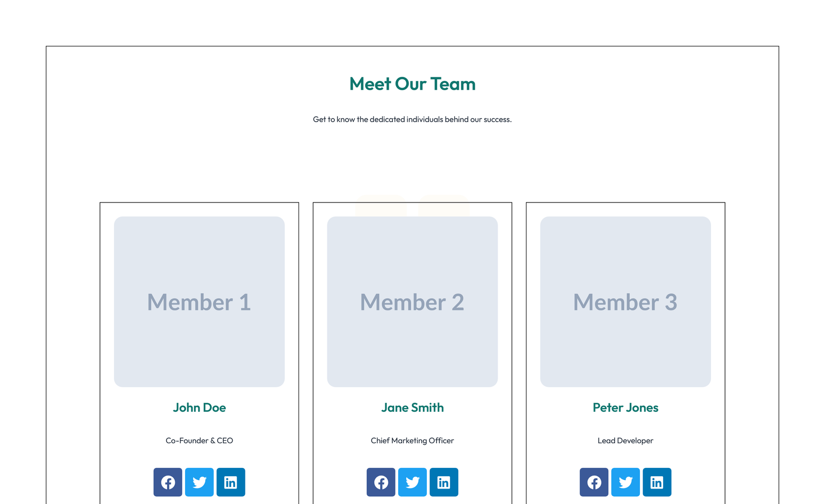This screenshot has height=504, width=825.
Task: Select the John Doe name link
Action: click(199, 408)
